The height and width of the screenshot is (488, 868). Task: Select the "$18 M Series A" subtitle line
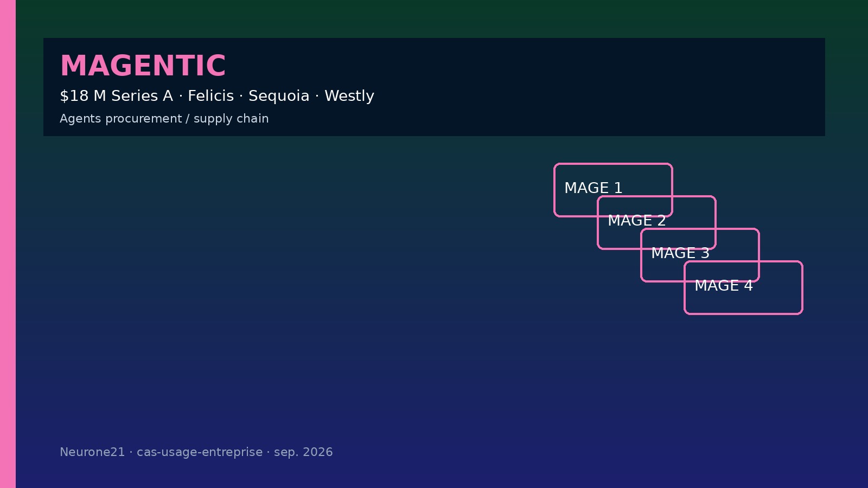click(x=217, y=96)
